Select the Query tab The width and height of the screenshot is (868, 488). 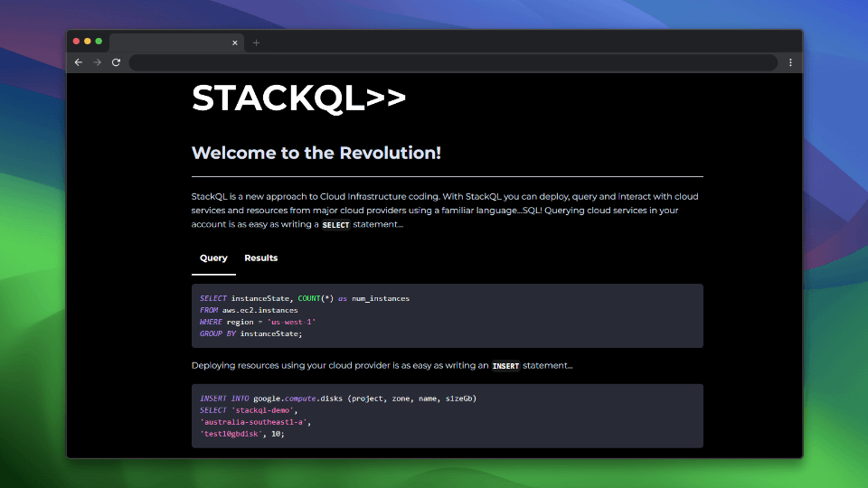[x=213, y=258]
